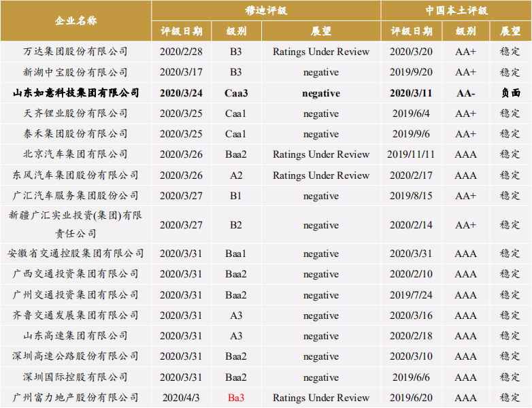532x408 pixels.
Task: Click A3 rating in 山东高速 row
Action: tap(236, 336)
